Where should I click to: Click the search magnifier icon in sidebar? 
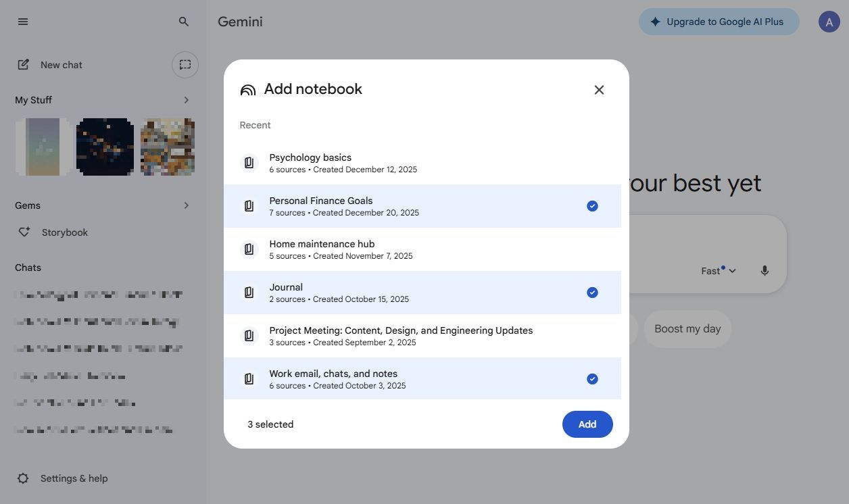tap(184, 22)
